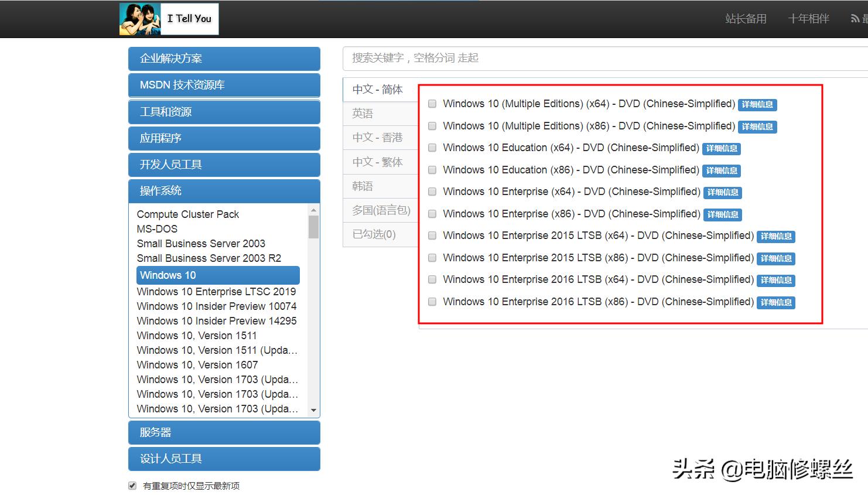View 详细信息 for Windows 10 Enterprise (x64)

[x=723, y=192]
